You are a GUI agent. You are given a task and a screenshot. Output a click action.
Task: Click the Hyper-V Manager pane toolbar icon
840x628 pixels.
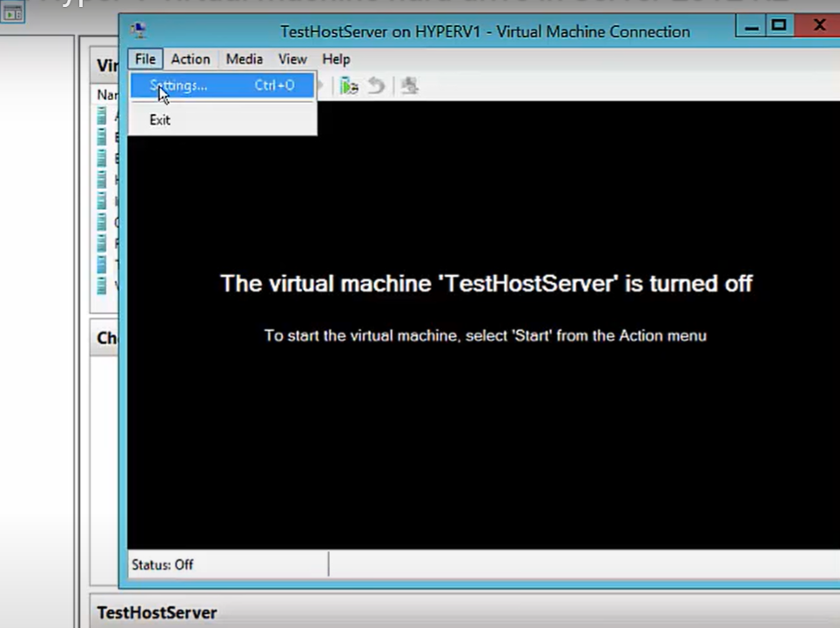(13, 12)
